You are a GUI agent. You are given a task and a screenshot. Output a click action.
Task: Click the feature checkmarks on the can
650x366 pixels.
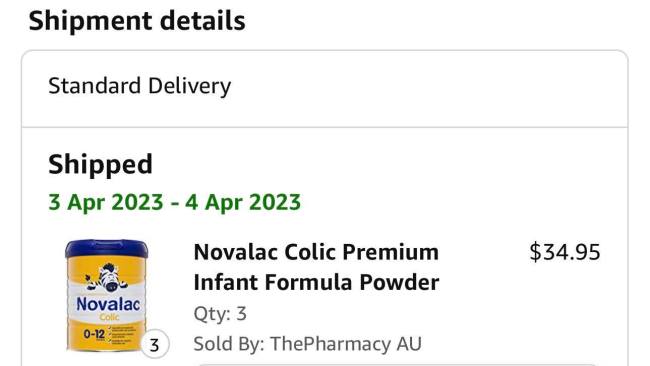coord(121,334)
